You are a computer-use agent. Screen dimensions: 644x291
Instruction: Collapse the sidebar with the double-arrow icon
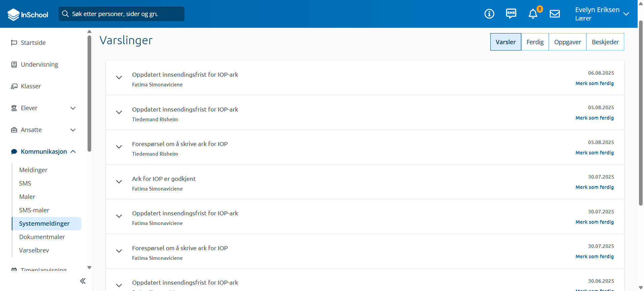click(x=83, y=281)
